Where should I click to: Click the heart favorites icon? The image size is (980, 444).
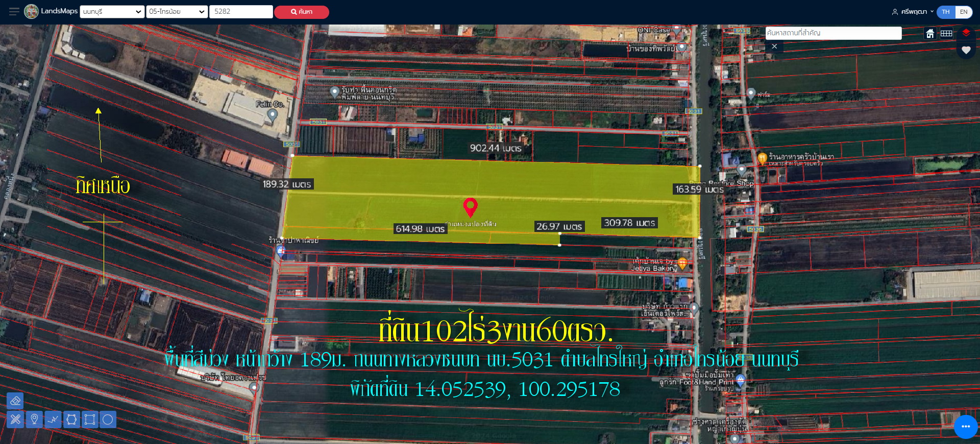[x=966, y=50]
